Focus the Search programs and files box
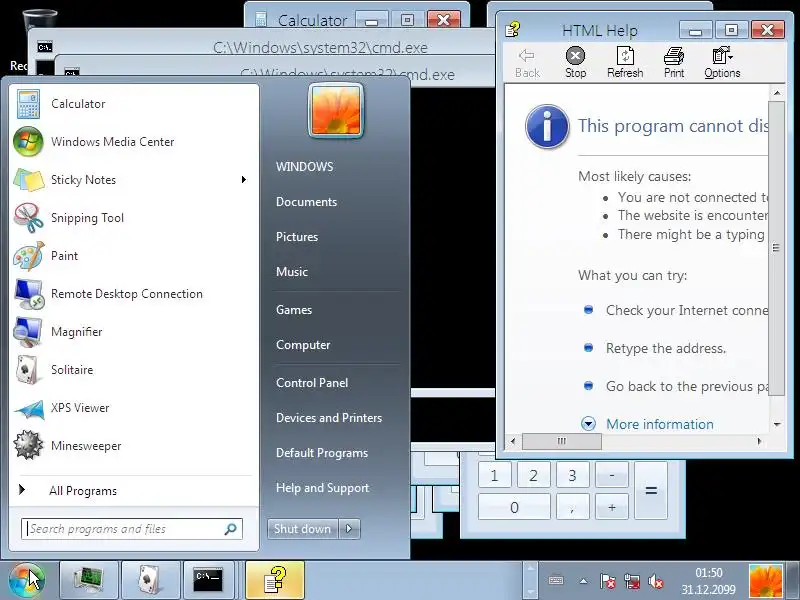The height and width of the screenshot is (600, 800). [x=132, y=529]
